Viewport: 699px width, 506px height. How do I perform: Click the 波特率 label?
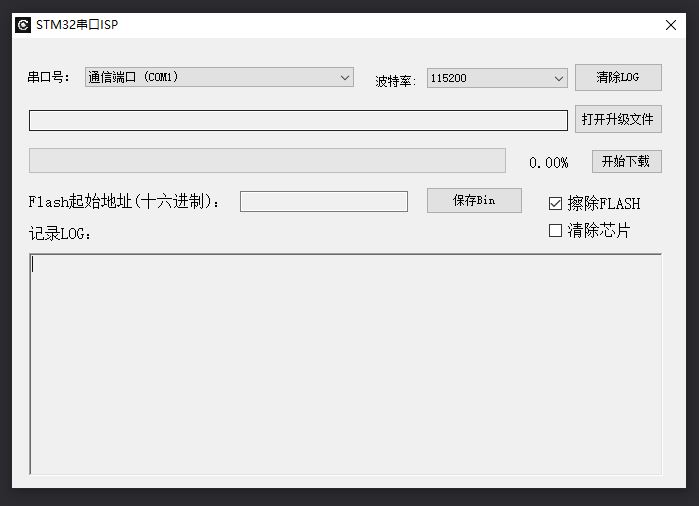[395, 81]
